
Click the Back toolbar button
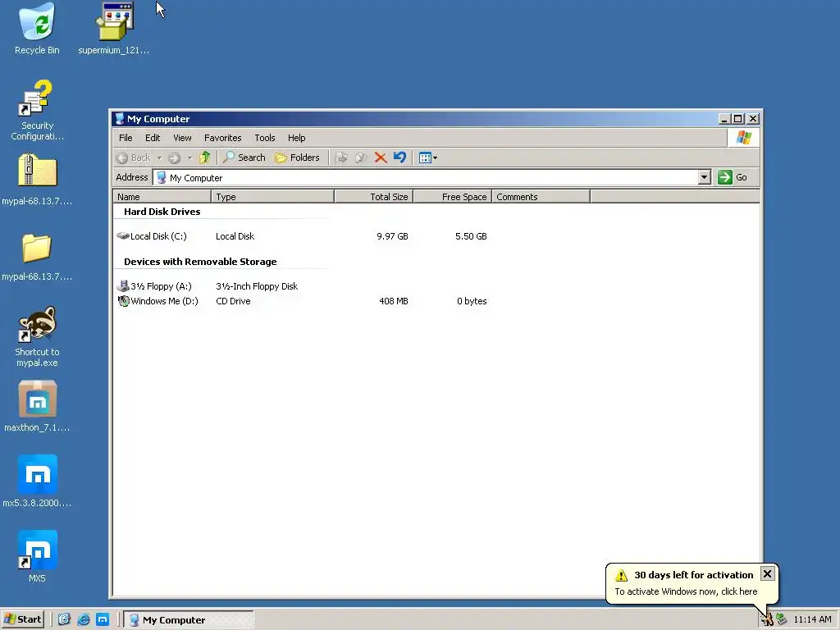[133, 157]
